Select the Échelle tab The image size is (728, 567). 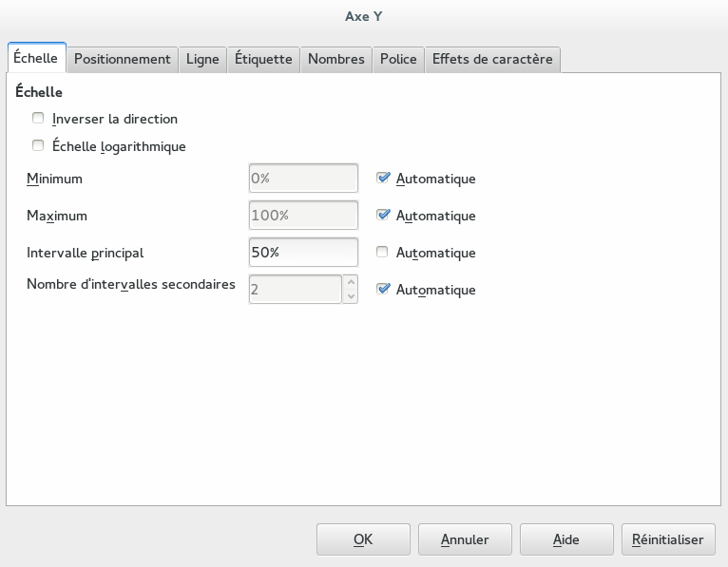(36, 58)
